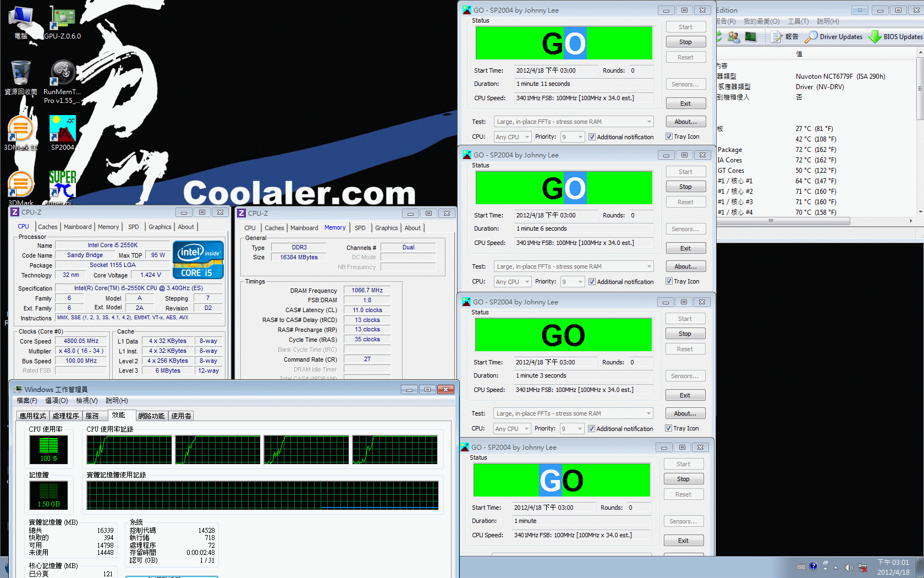924x578 pixels.
Task: Open the Test dropdown in the third SP2004 window
Action: (x=573, y=413)
